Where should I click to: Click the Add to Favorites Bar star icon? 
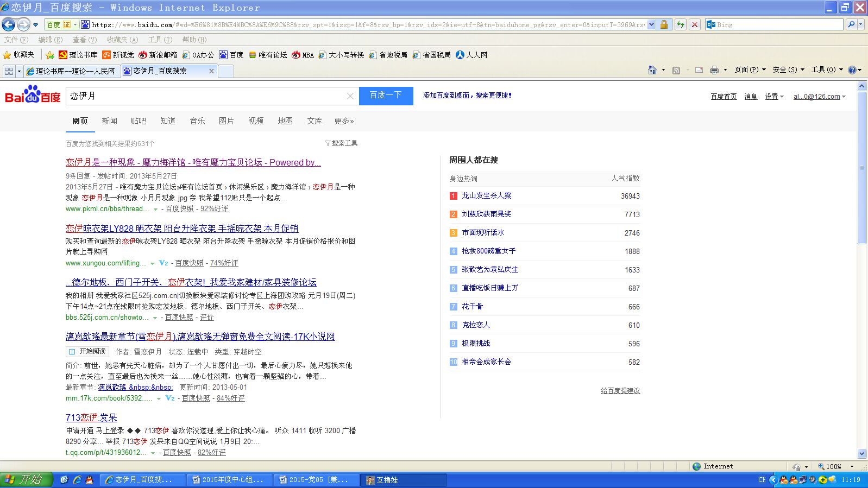coord(50,55)
